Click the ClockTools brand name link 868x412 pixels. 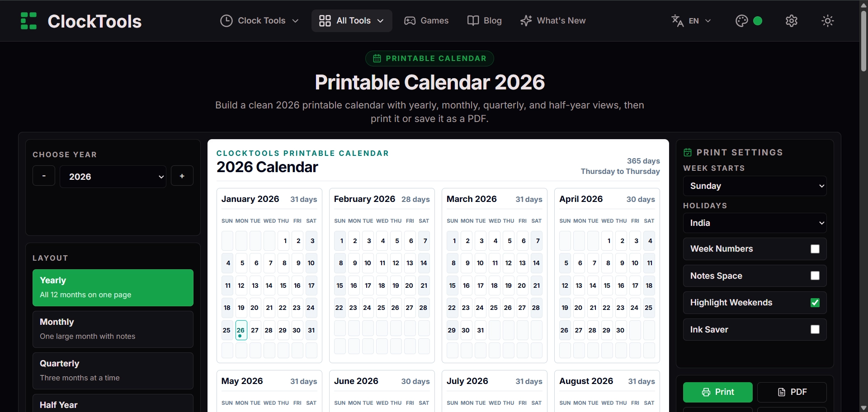[x=94, y=21]
